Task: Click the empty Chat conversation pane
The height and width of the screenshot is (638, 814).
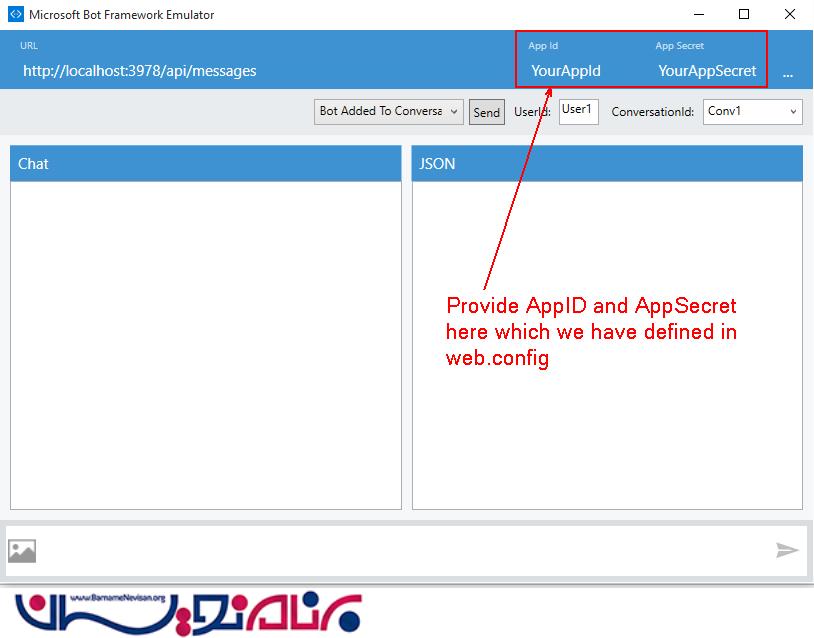Action: (206, 345)
